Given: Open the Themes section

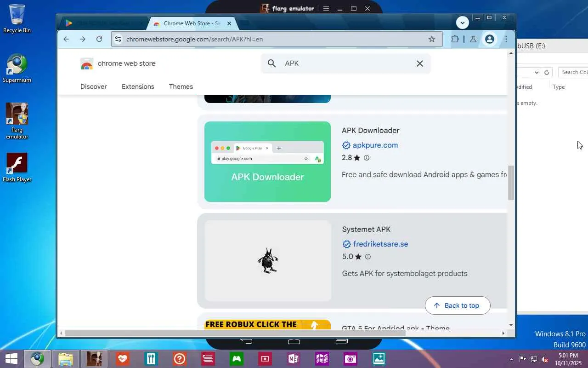Looking at the screenshot, I should (181, 86).
